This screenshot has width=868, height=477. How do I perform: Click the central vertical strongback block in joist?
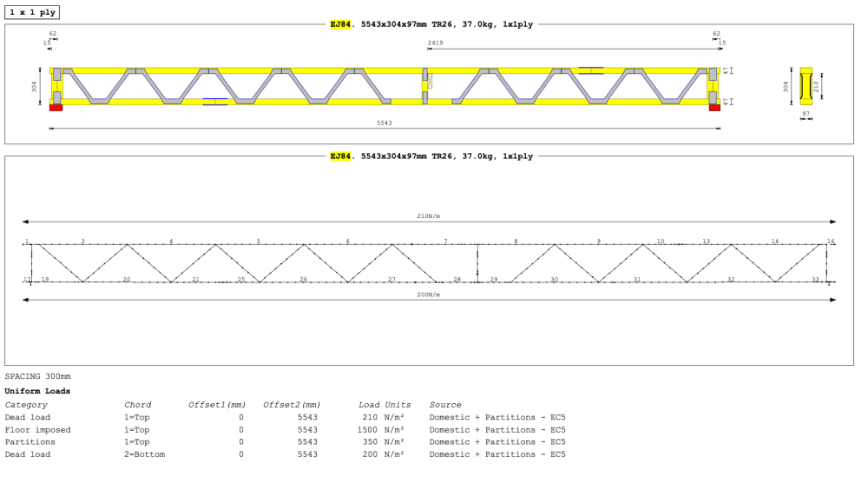click(425, 86)
